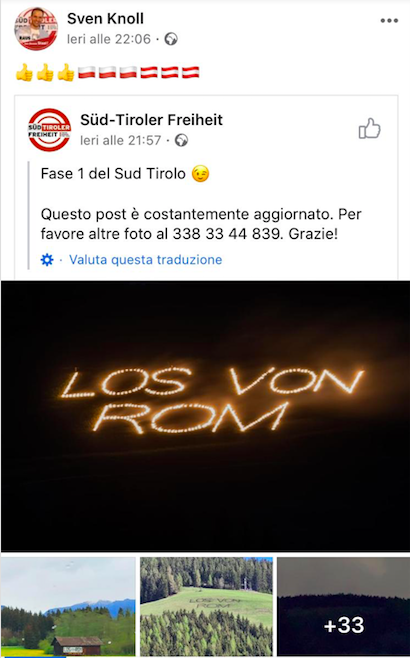This screenshot has width=410, height=658.
Task: Click the translated post text 'Fase 1 del Sud Tirolo'
Action: pos(113,174)
